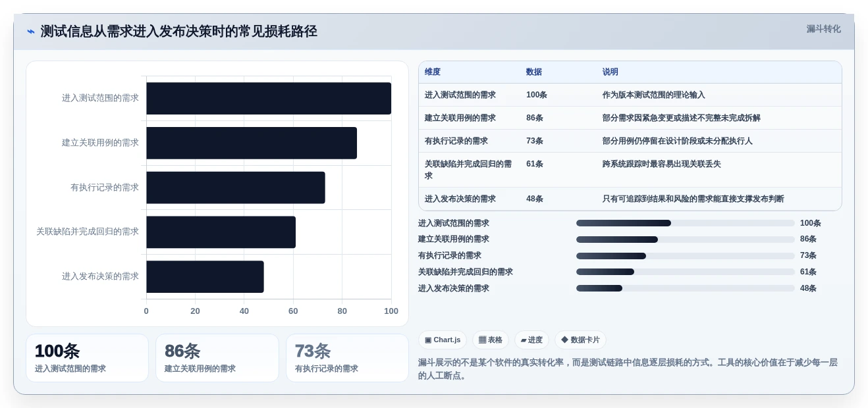868x408 pixels.
Task: Click the 数据卡片 tag chip
Action: point(580,340)
